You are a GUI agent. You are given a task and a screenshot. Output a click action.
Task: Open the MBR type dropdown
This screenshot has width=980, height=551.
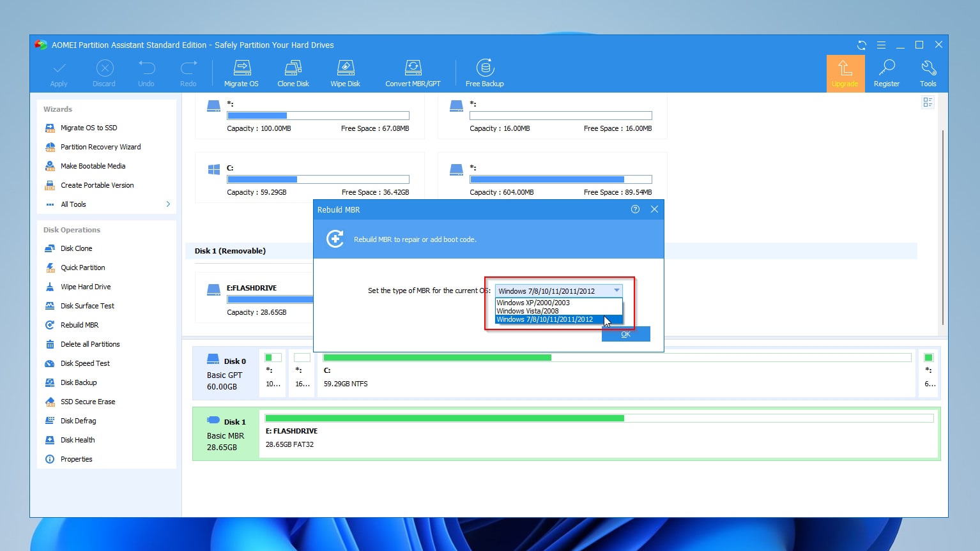point(558,291)
